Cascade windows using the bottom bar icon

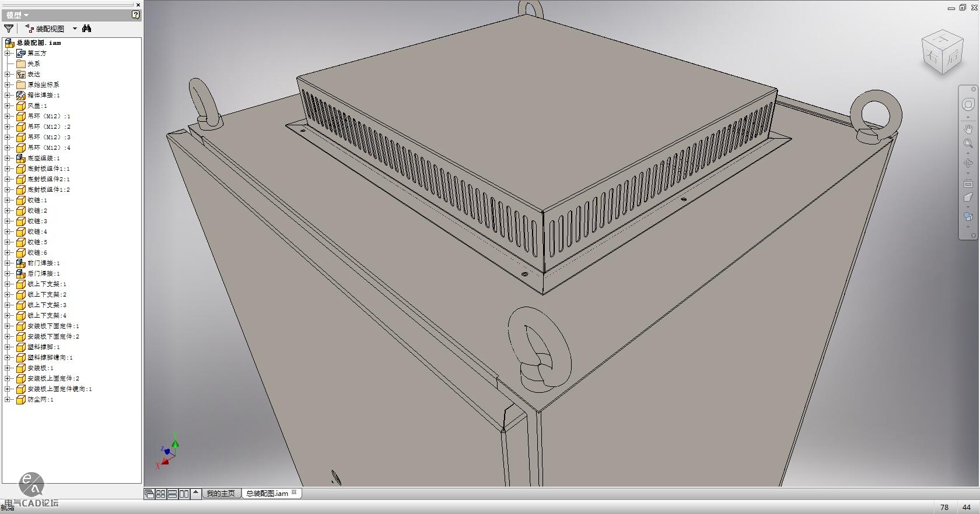click(x=149, y=494)
